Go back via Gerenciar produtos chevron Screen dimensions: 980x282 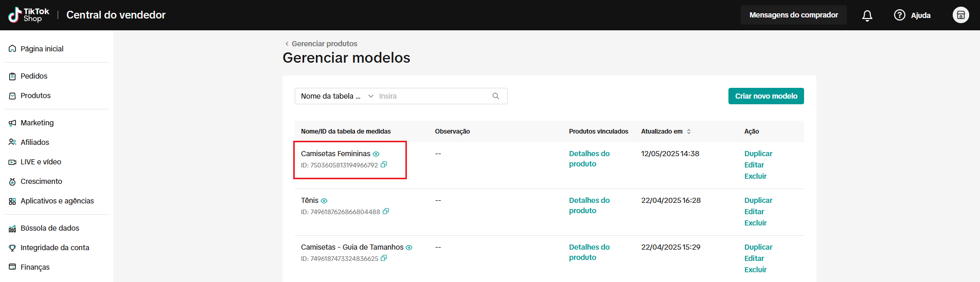[x=287, y=44]
